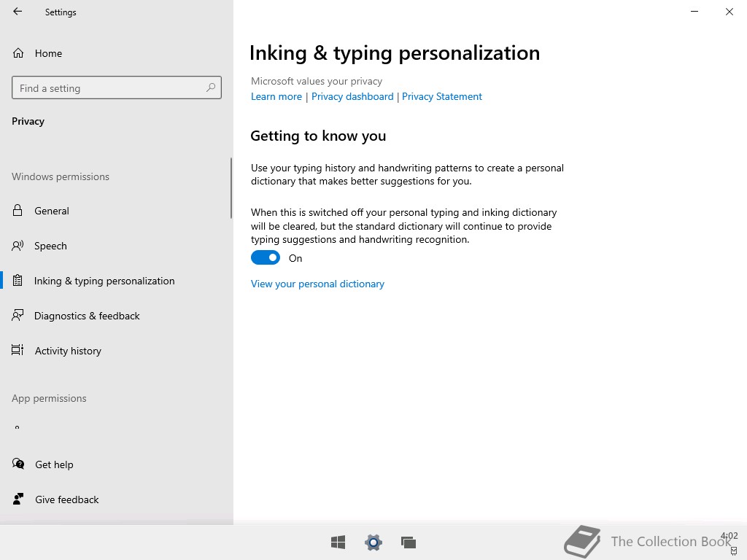Open the Privacy Statement link
This screenshot has height=560, width=747.
pos(441,96)
